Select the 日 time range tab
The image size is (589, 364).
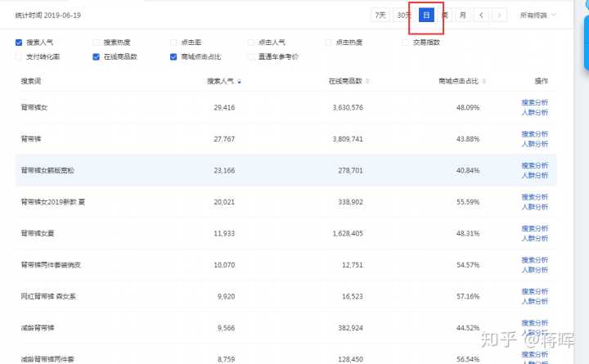pyautogui.click(x=426, y=15)
